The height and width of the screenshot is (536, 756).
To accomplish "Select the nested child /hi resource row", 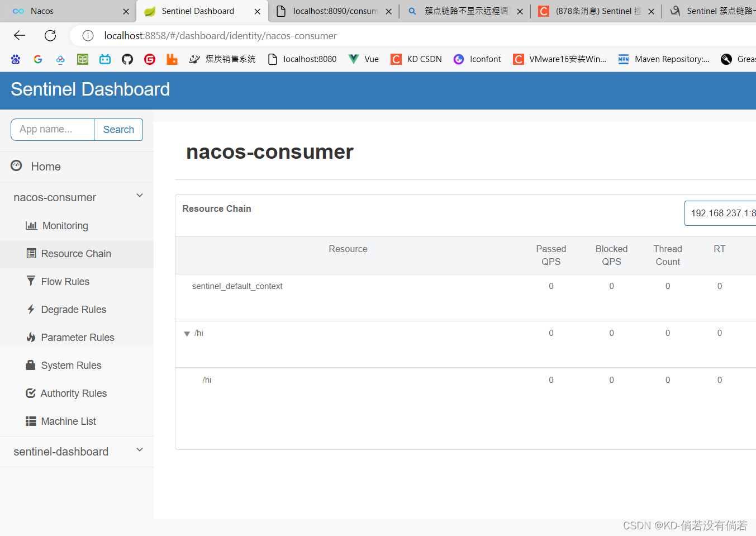I will tap(465, 391).
